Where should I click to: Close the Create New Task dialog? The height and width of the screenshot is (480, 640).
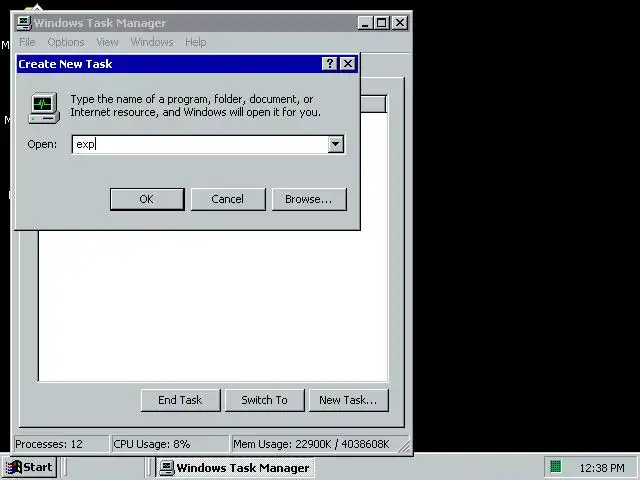pyautogui.click(x=348, y=64)
